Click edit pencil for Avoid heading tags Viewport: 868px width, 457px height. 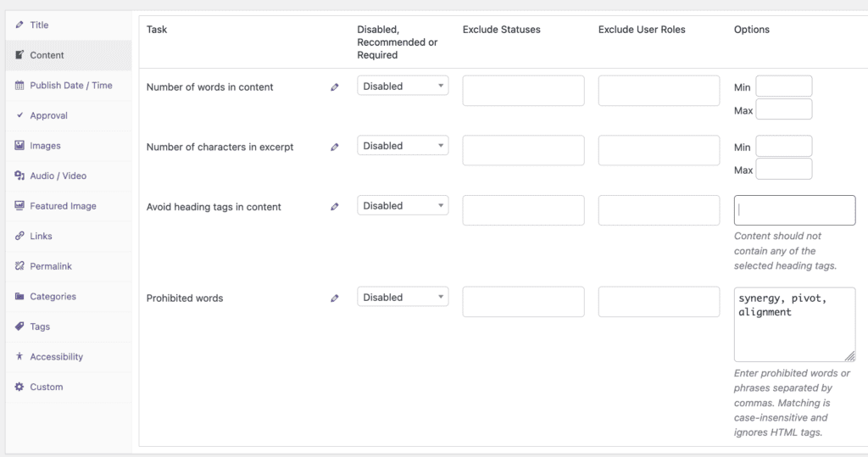[x=335, y=207]
